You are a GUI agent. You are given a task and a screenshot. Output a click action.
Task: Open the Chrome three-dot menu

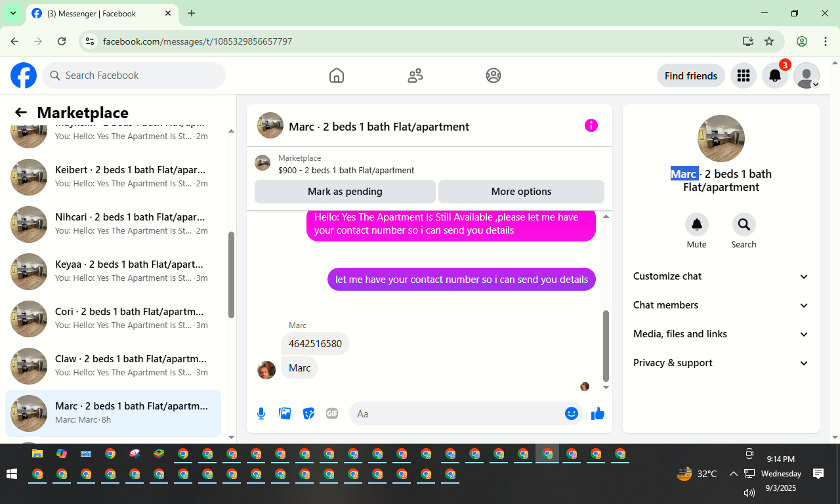(826, 41)
